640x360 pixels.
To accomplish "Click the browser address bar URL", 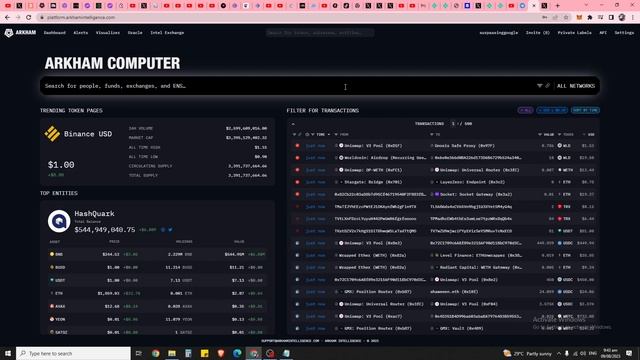I will click(81, 18).
